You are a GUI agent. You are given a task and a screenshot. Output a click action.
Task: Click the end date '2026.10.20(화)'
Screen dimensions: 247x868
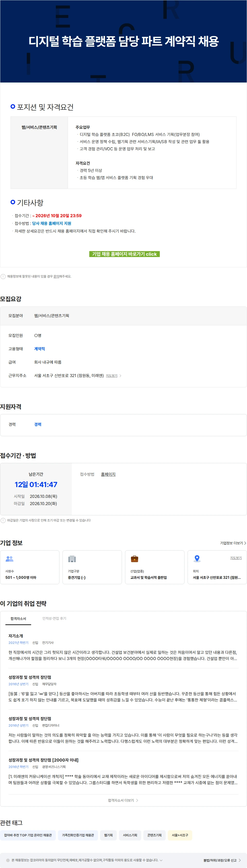coord(43,504)
